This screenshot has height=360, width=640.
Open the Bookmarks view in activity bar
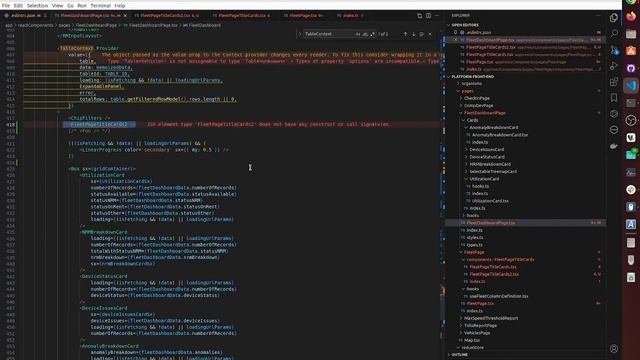(x=614, y=98)
